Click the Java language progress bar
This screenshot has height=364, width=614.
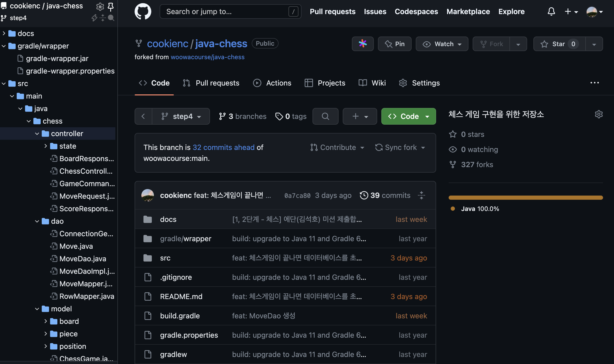click(526, 198)
